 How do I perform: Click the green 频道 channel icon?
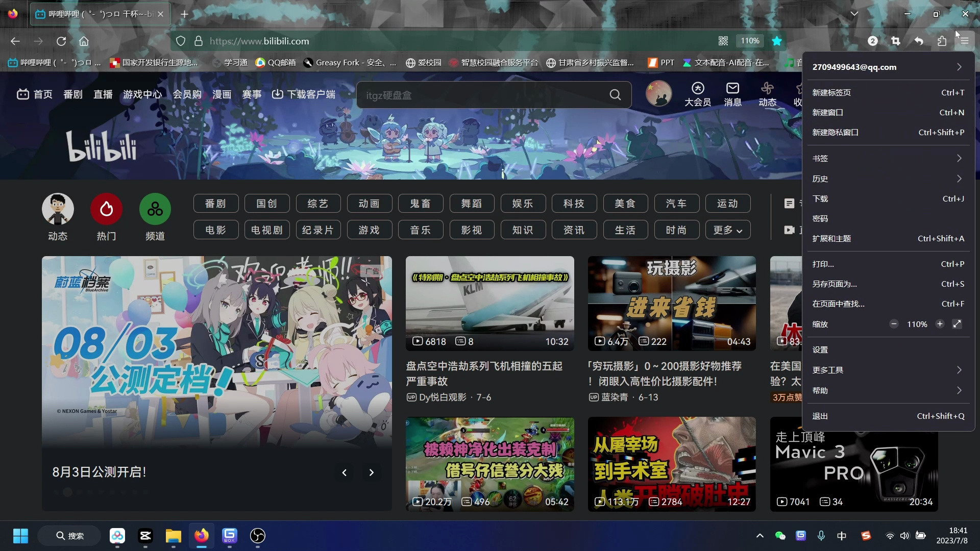(155, 209)
